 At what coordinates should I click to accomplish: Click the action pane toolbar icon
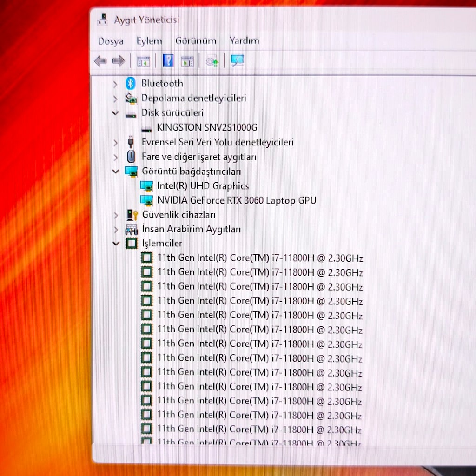tap(187, 61)
